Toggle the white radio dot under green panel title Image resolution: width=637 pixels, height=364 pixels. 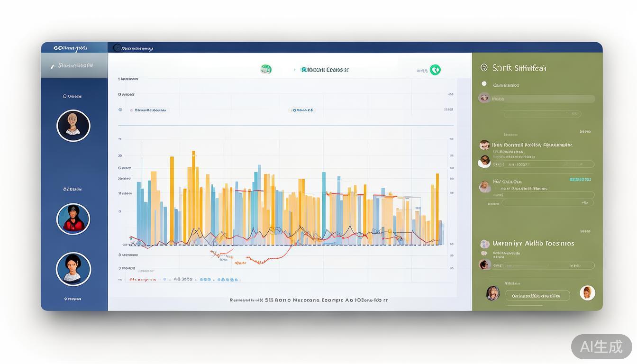point(484,84)
